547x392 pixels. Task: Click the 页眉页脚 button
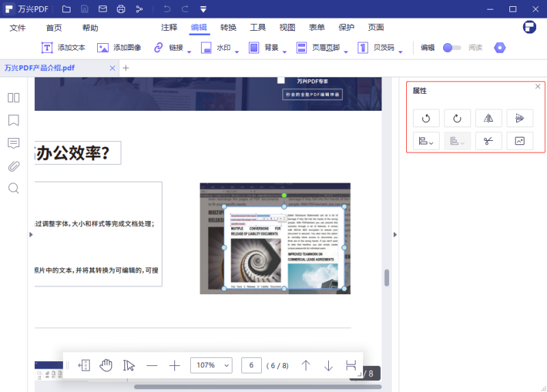[x=318, y=47]
